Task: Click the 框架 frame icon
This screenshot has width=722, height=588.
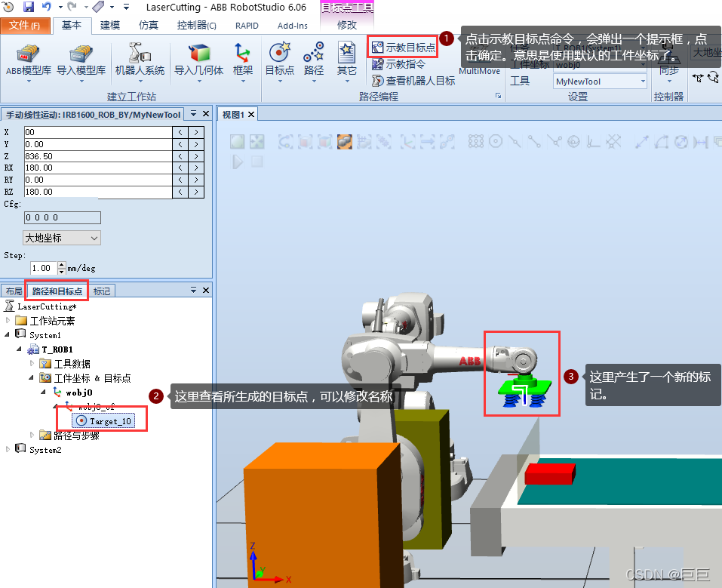Action: [243, 62]
